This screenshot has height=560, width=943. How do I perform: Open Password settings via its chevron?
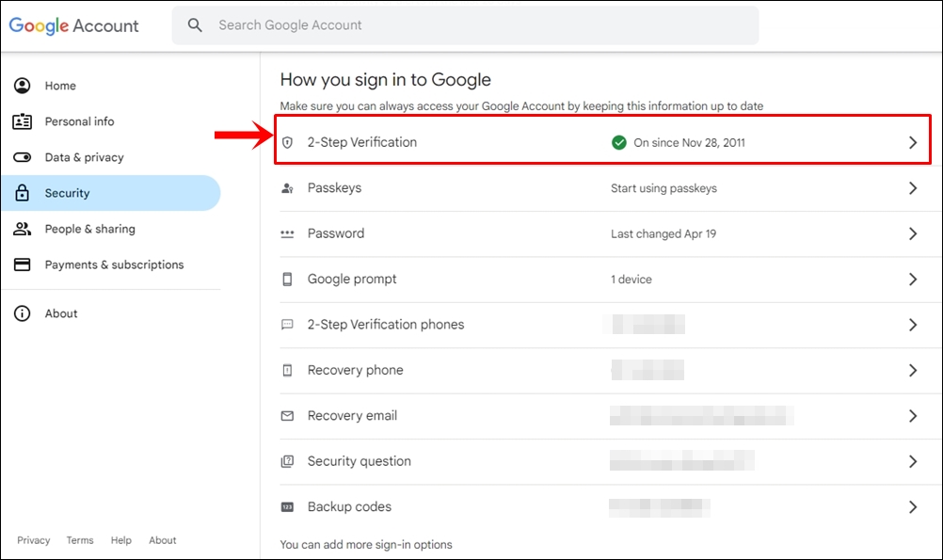(x=913, y=234)
